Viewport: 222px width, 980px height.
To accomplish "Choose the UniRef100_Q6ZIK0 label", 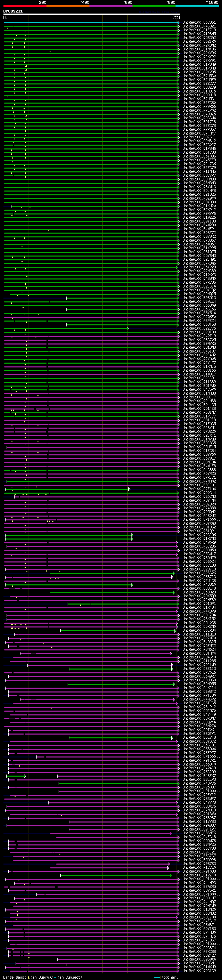I will point(199,42).
